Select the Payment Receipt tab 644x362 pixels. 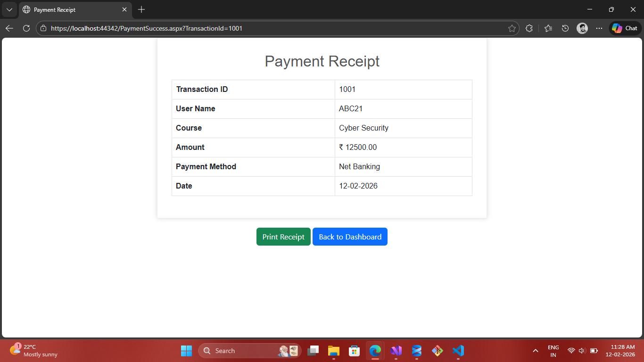(71, 9)
